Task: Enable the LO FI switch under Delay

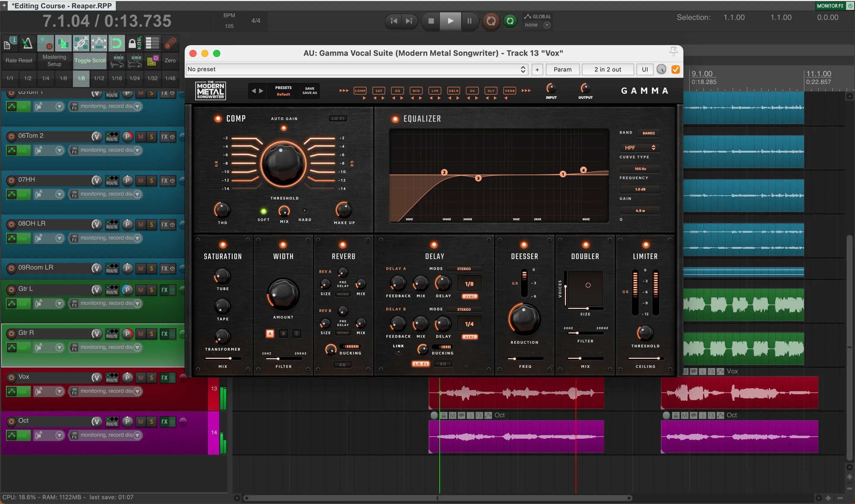Action: click(x=421, y=364)
